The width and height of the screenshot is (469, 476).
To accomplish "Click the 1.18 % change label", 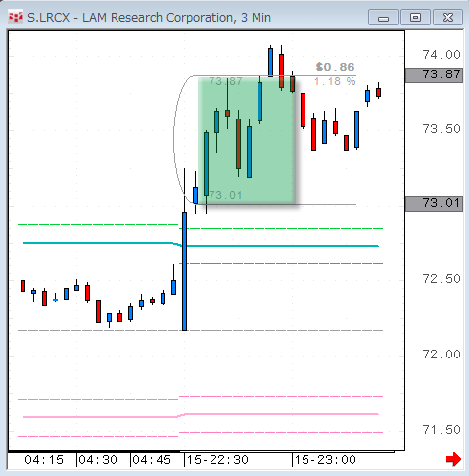I will (335, 81).
